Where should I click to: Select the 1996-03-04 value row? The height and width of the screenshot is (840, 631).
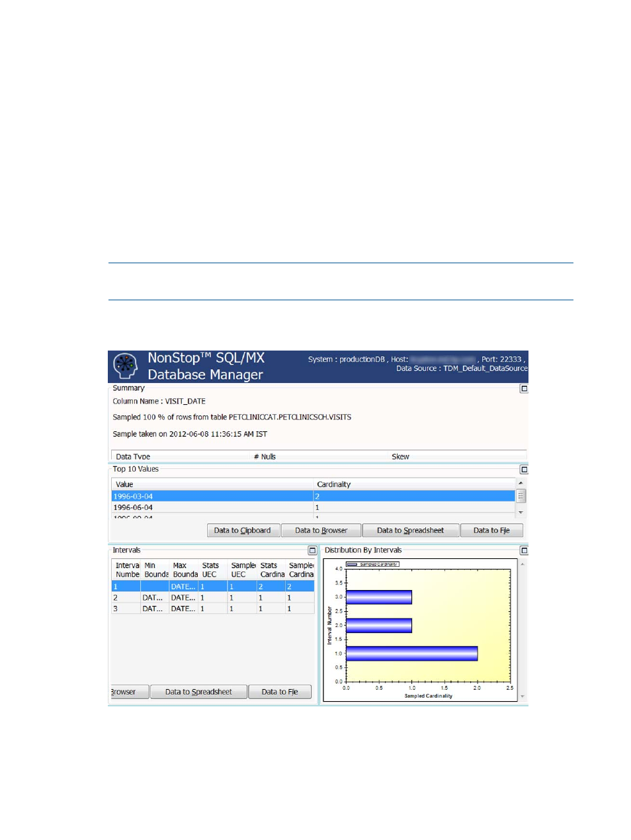coord(313,496)
